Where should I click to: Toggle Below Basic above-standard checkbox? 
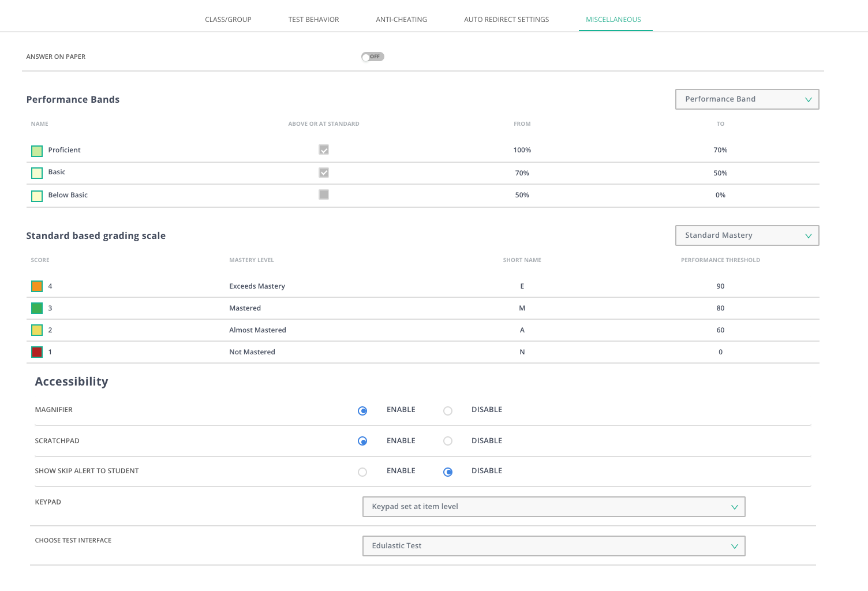pos(324,194)
